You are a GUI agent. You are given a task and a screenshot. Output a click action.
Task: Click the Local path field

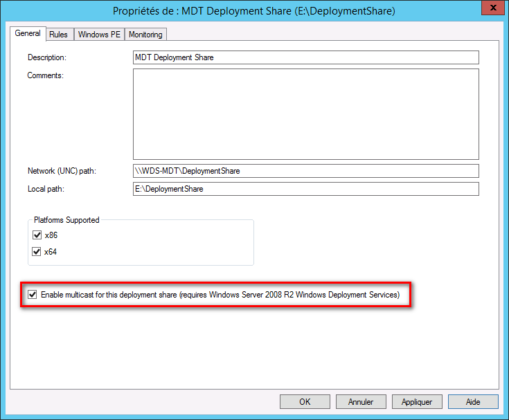click(x=306, y=189)
